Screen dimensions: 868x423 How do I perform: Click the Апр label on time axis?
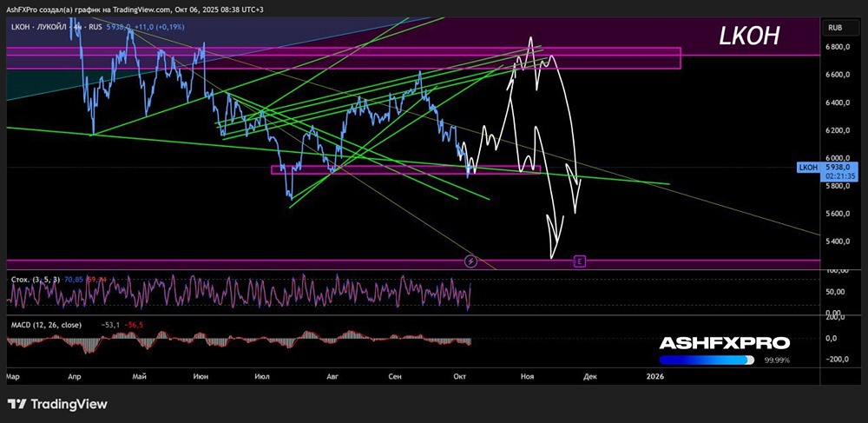(75, 377)
